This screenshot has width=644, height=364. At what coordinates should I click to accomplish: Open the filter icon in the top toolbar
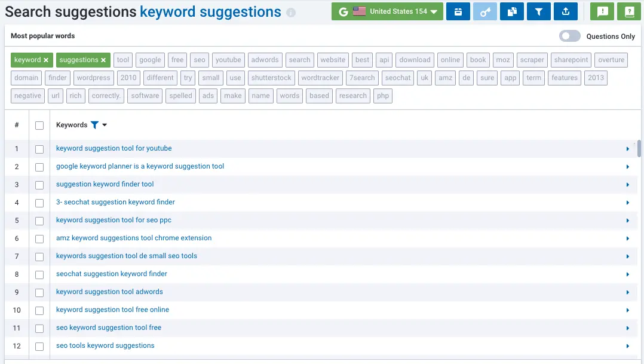538,11
